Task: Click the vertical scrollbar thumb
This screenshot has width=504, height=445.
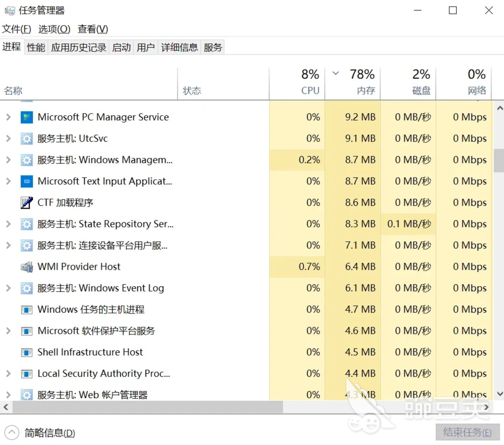Action: (x=499, y=160)
